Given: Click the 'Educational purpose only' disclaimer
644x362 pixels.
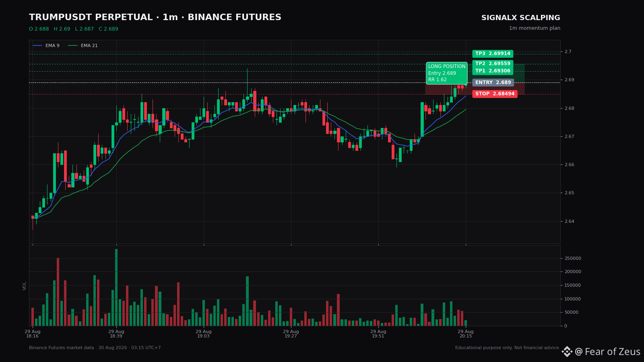Looking at the screenshot, I should pyautogui.click(x=508, y=348).
